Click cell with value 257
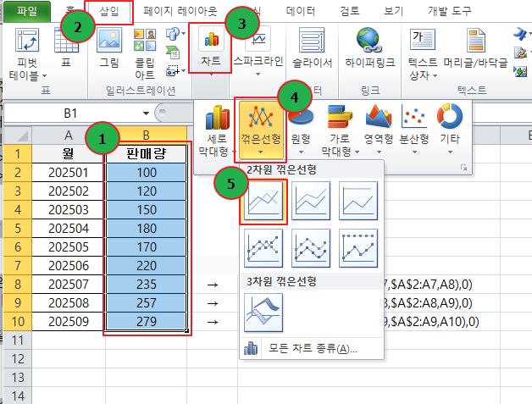Screen dimensions: 532x404 (147, 303)
